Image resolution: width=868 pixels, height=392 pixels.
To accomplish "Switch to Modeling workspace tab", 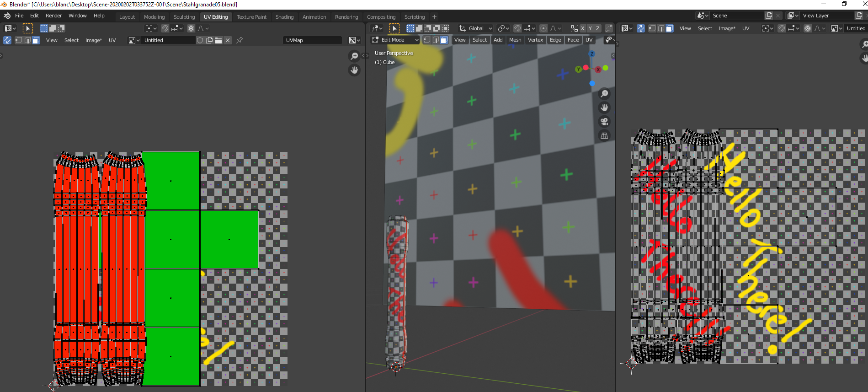I will (x=154, y=17).
